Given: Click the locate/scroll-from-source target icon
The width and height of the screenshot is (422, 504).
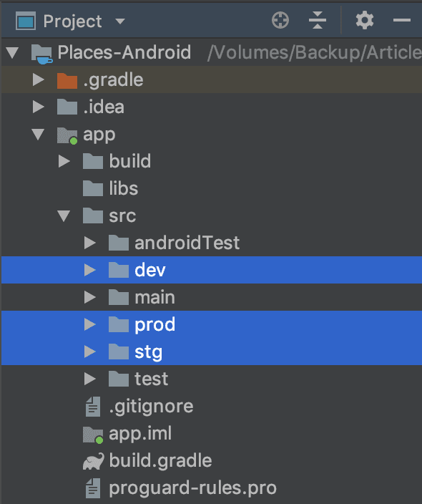Looking at the screenshot, I should point(280,20).
